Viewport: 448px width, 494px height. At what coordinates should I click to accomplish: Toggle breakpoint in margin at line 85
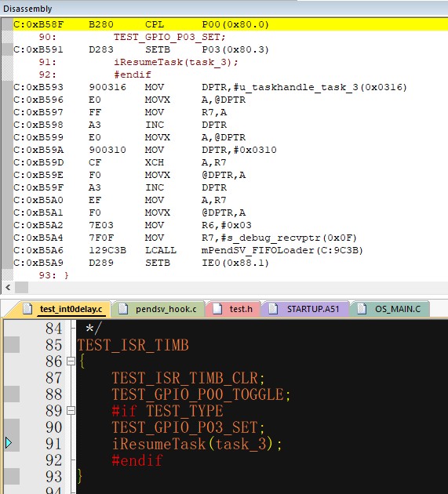[12, 345]
